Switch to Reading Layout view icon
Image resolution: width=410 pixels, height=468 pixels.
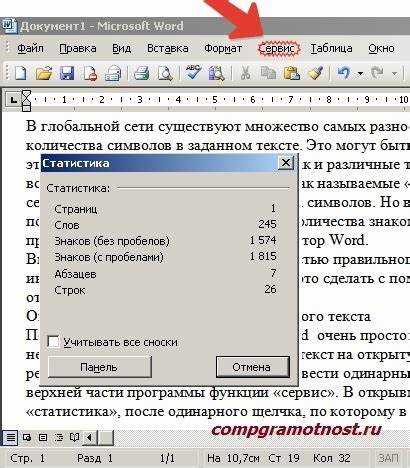tap(74, 437)
